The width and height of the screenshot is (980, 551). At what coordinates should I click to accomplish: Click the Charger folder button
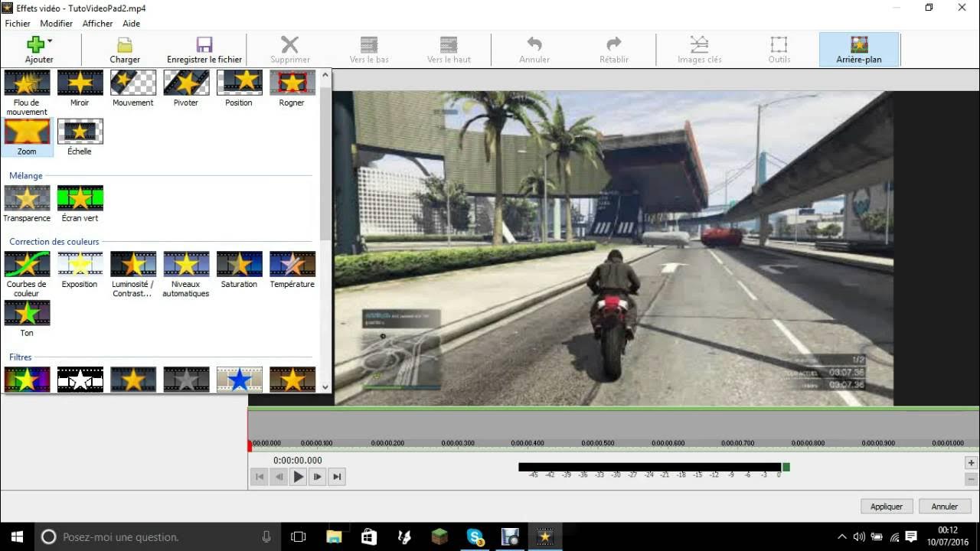[x=125, y=50]
